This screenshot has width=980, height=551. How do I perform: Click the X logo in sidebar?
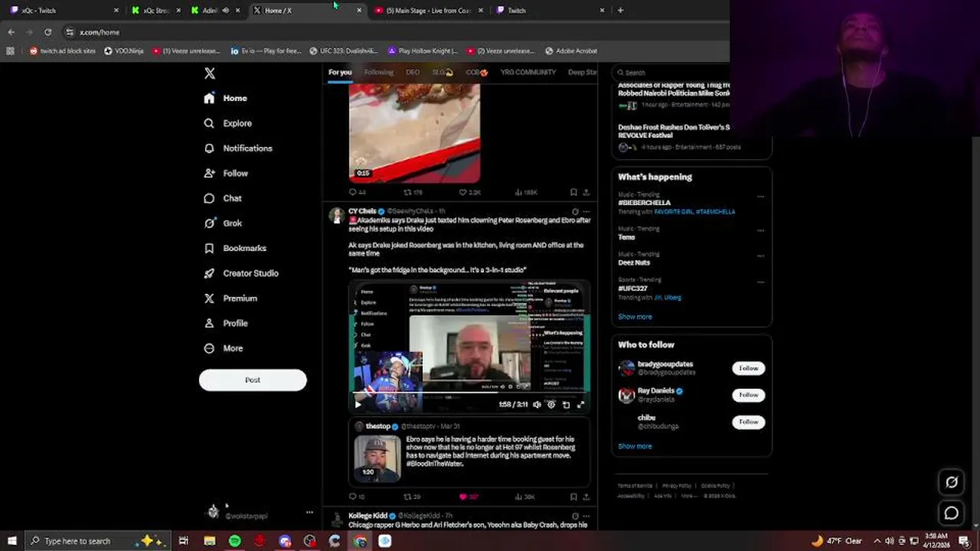point(210,73)
